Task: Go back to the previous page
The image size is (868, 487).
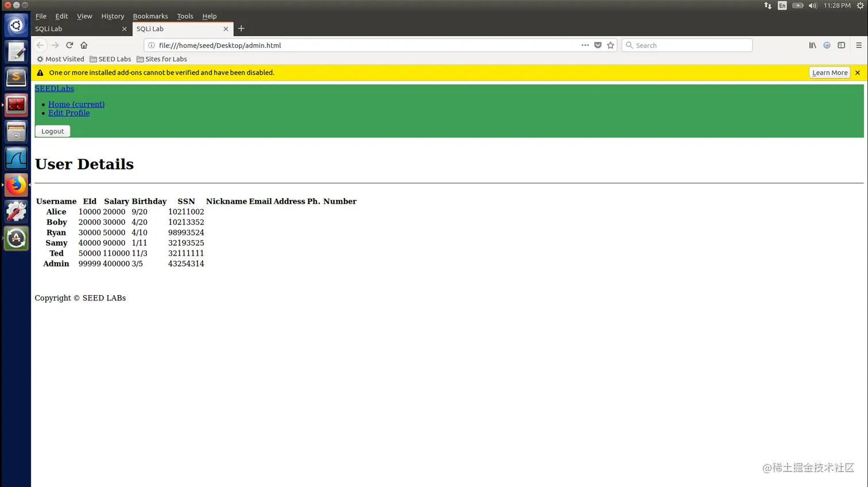Action: click(40, 45)
